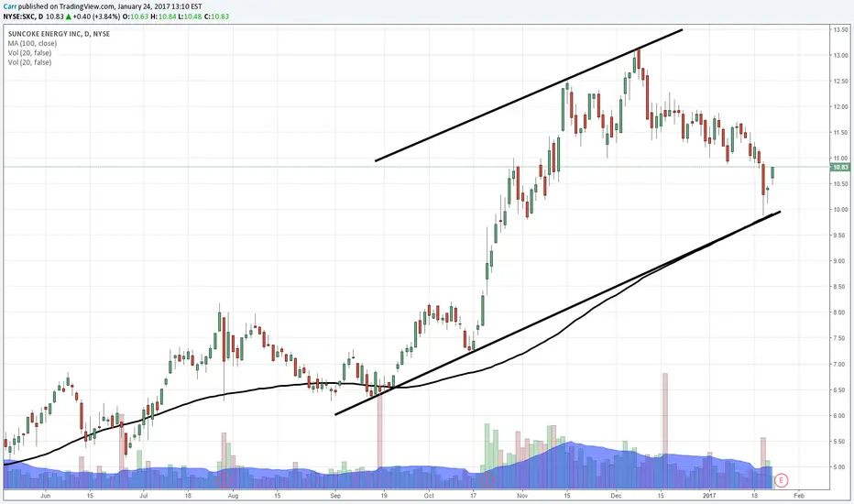Click the earnings marker near Aug

coord(224,480)
